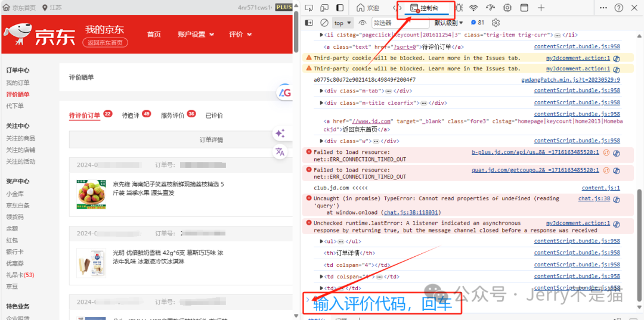This screenshot has width=644, height=320.
Task: Focus the 筛选器 filter input
Action: click(401, 23)
